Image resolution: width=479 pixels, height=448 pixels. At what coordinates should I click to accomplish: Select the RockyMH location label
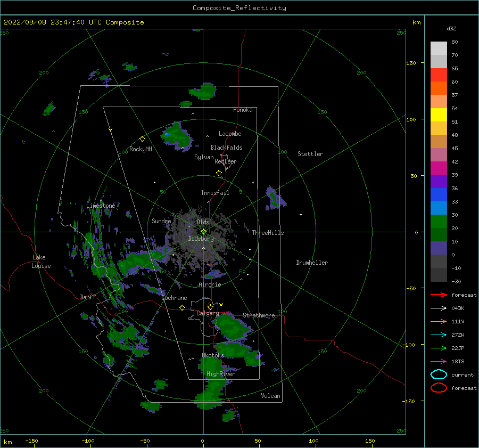click(x=141, y=149)
